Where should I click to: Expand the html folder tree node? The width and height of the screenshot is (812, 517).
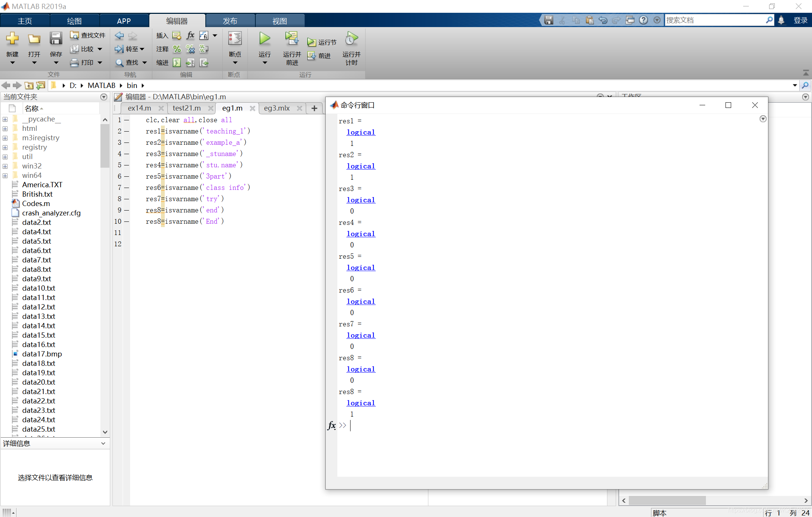click(5, 129)
